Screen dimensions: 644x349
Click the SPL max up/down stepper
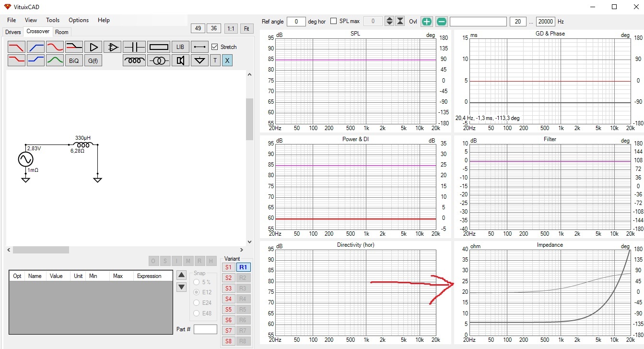389,22
